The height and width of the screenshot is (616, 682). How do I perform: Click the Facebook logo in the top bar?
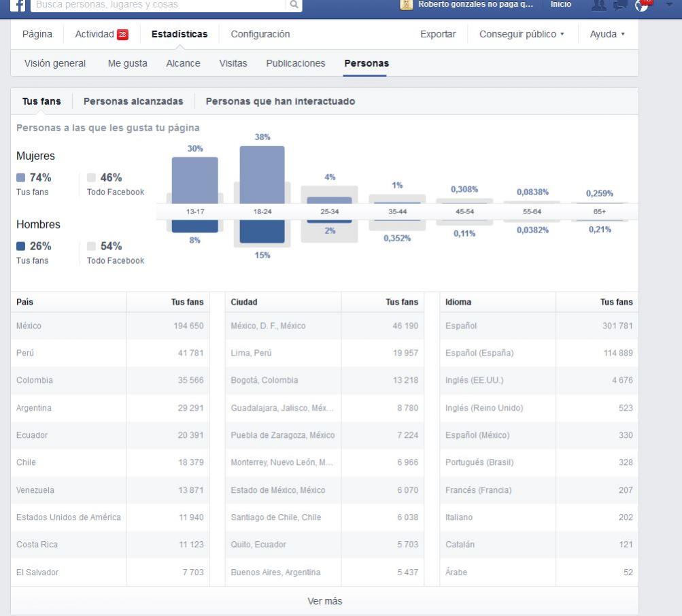[18, 5]
